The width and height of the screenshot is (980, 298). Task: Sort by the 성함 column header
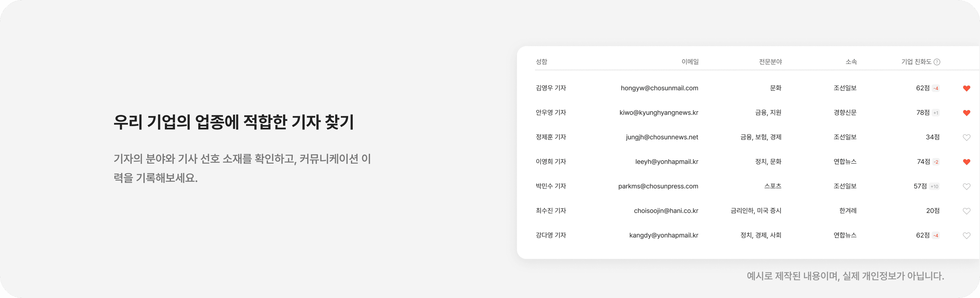coord(541,62)
